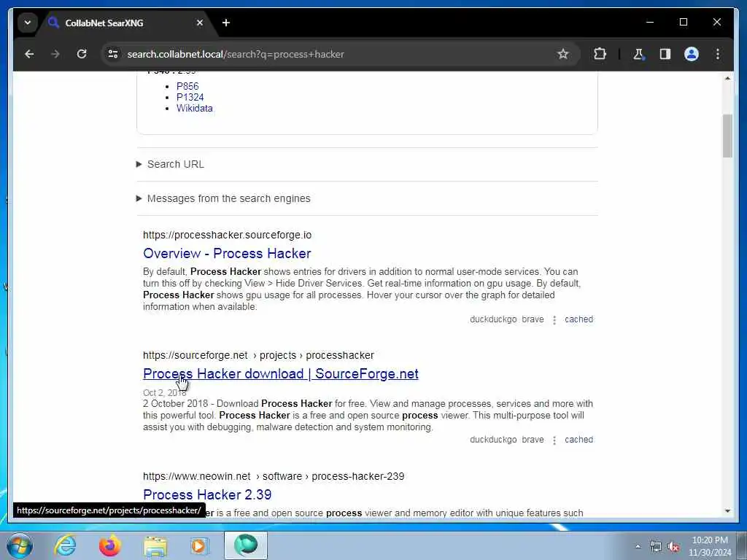
Task: Open Chrome Labs flask icon
Action: (x=638, y=54)
